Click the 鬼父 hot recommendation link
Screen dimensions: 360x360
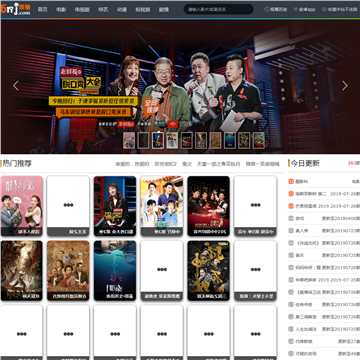tap(187, 164)
